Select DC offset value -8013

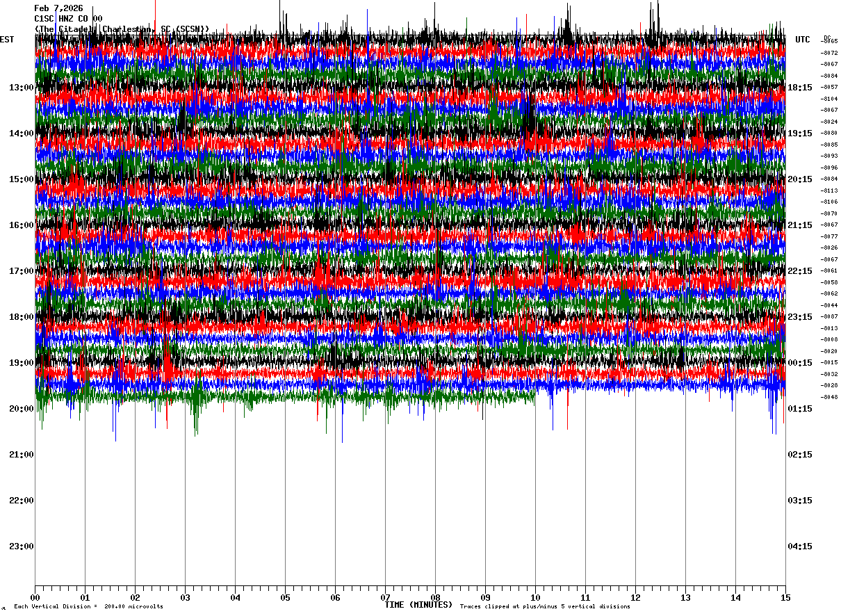point(829,328)
